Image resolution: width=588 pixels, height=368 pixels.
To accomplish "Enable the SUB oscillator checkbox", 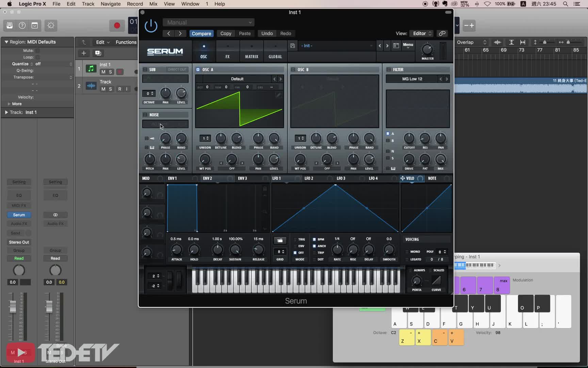I will pos(145,70).
